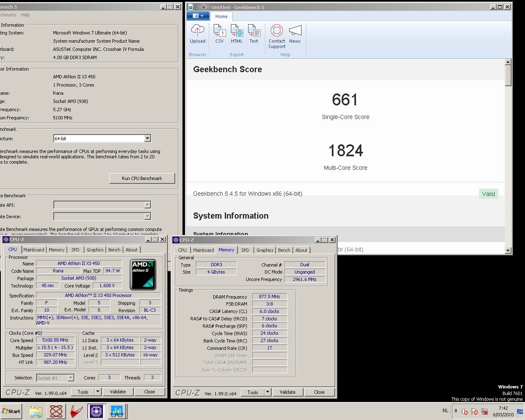525x420 pixels.
Task: Click the quick access toolbar dropdown arrow
Action: [x=203, y=7]
